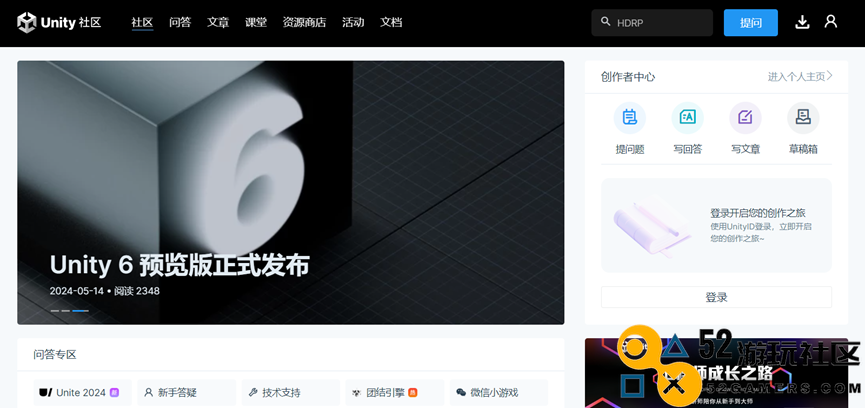Screen dimensions: 865x408
Task: Open the Unite 2024 category
Action: [x=82, y=393]
